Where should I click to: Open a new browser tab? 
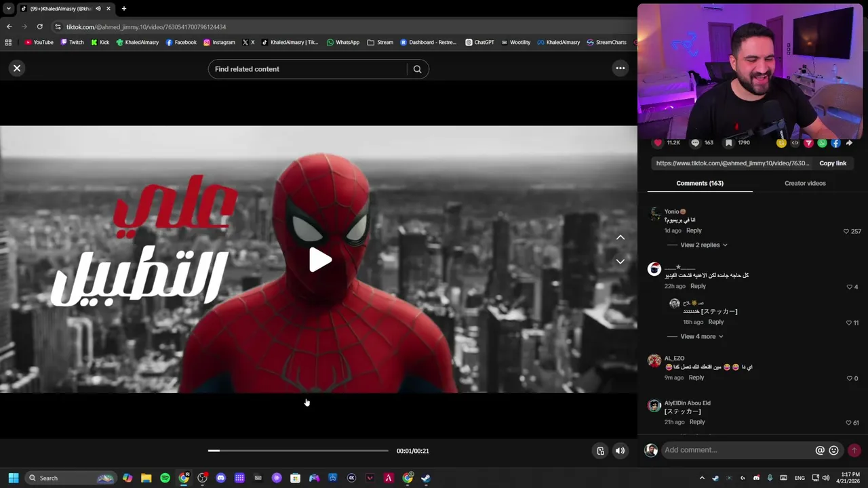click(x=123, y=9)
